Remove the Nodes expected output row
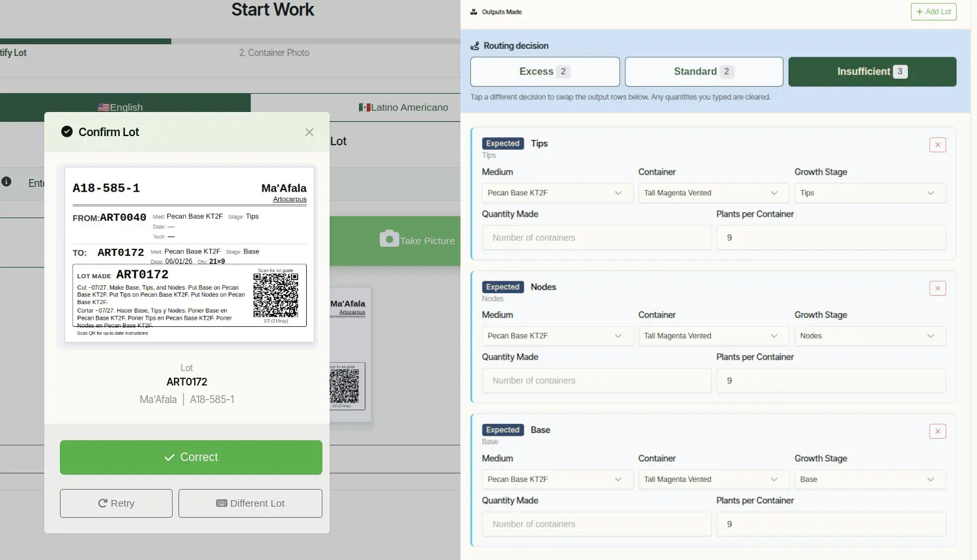Image resolution: width=977 pixels, height=560 pixels. pos(938,288)
